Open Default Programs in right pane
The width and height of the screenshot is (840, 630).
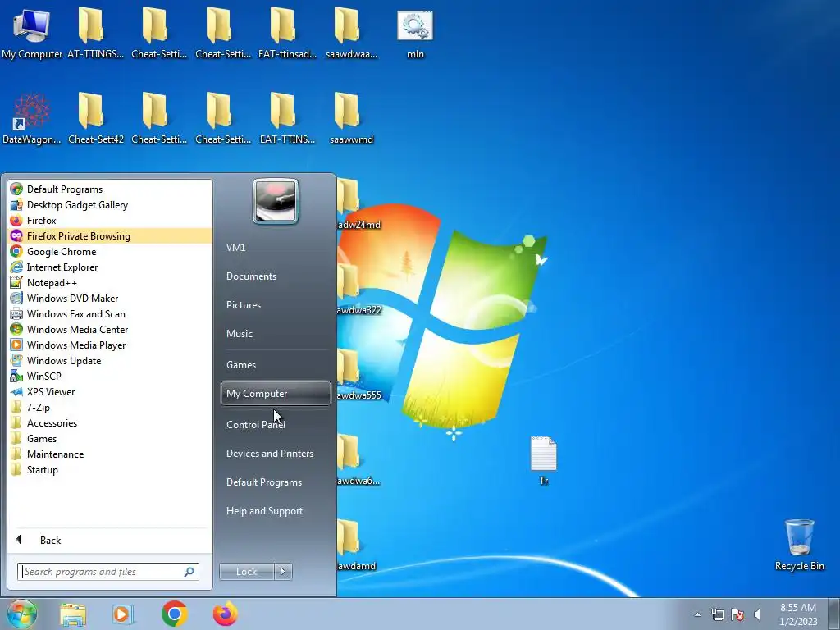[x=276, y=482]
